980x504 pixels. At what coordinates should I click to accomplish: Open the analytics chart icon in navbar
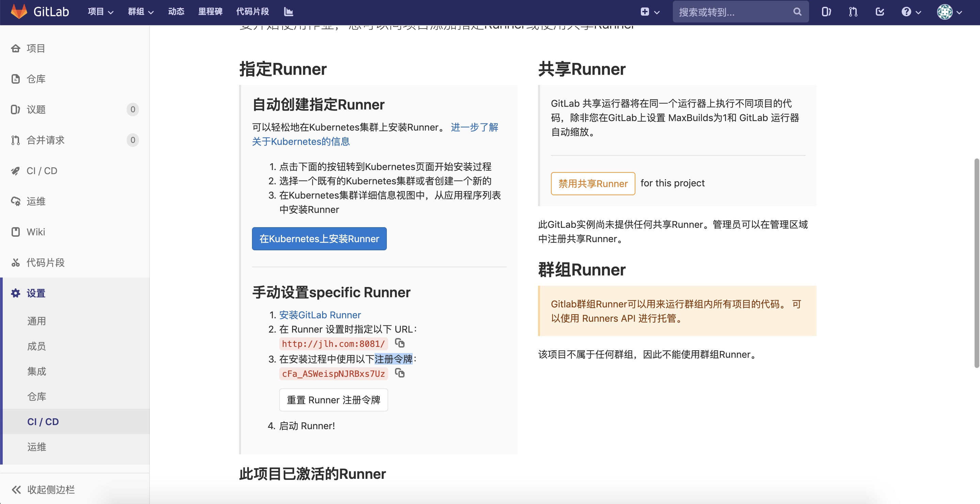click(x=288, y=12)
